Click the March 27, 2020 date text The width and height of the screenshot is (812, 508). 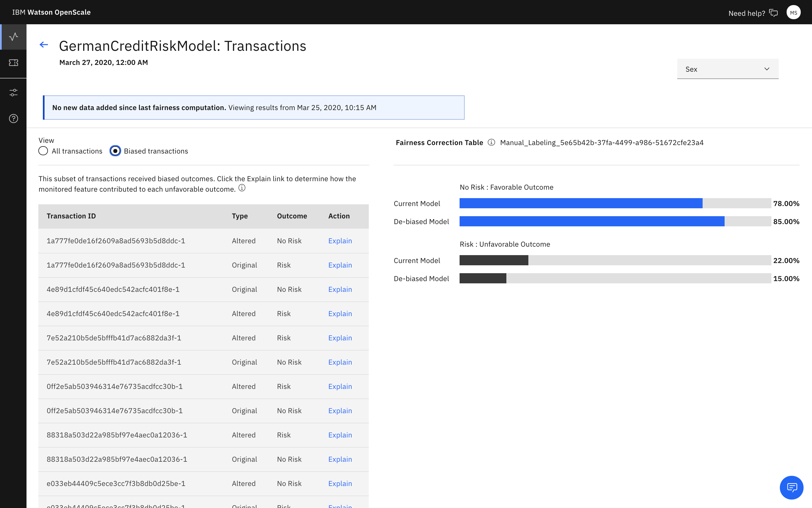coord(104,62)
